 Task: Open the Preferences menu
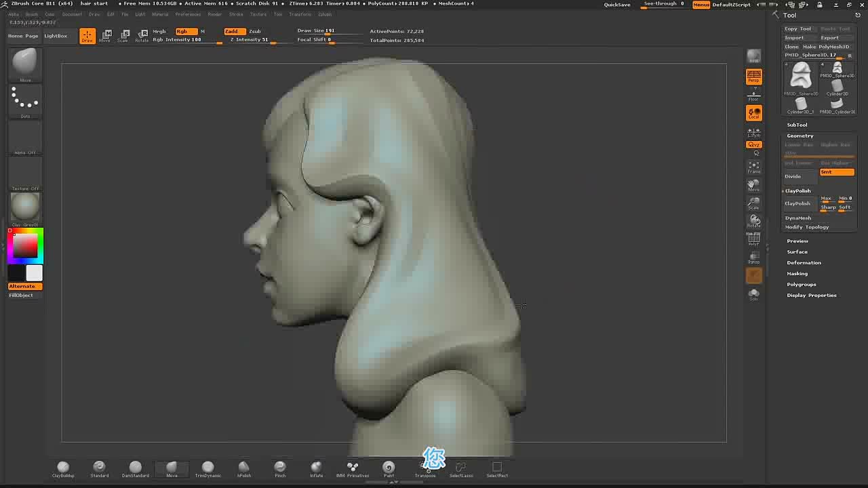click(x=188, y=14)
